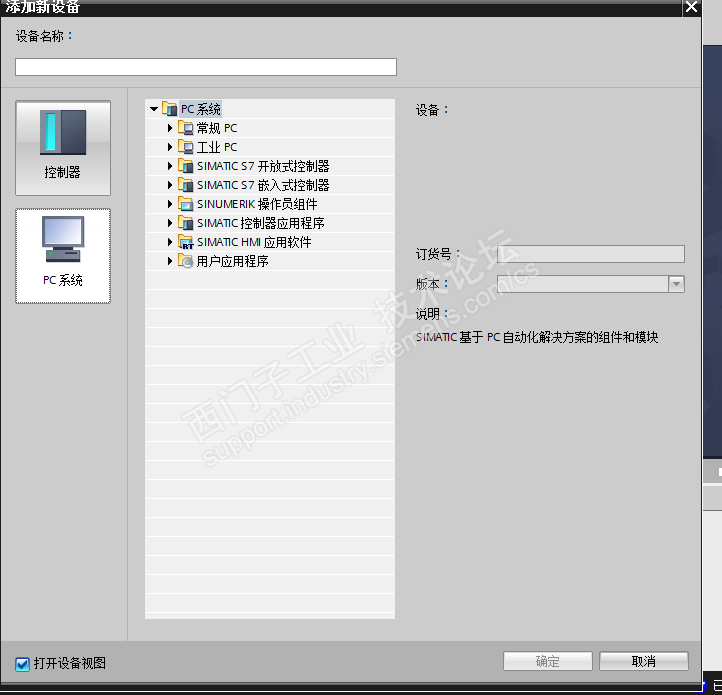Select '常规 PC' tree row text
The image size is (722, 695).
tap(217, 128)
